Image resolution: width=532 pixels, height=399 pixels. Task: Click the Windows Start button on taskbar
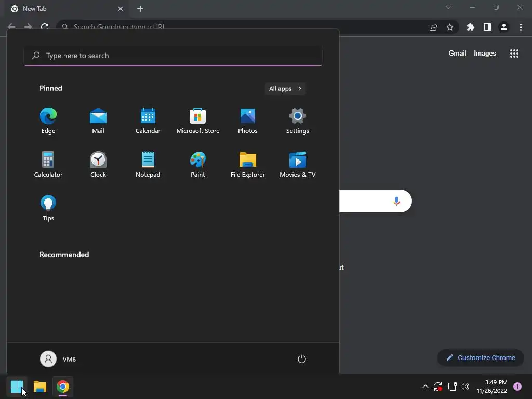17,387
